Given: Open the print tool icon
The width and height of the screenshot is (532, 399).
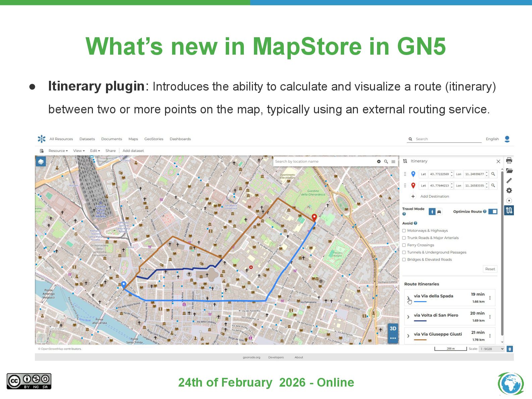Looking at the screenshot, I should [x=509, y=161].
